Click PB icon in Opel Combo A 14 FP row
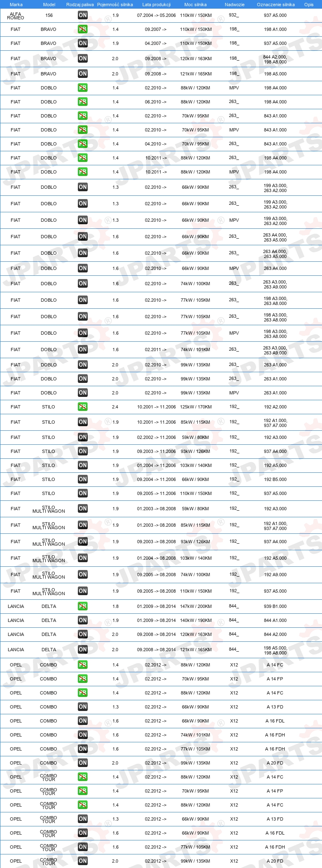The height and width of the screenshot is (868, 322). coord(83,679)
